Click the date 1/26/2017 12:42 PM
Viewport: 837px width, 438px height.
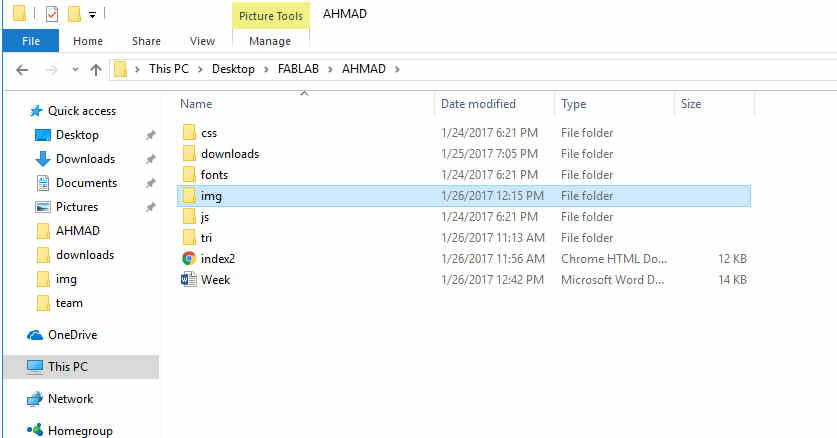pos(492,280)
